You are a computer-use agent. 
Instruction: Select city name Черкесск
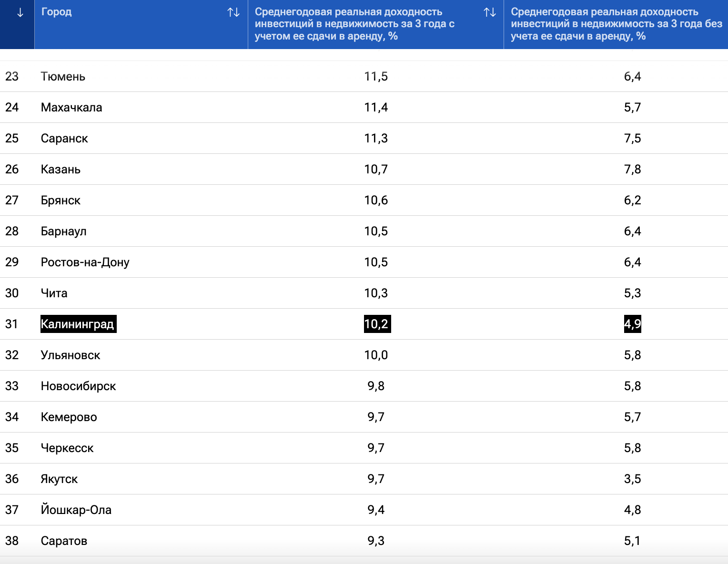(67, 448)
